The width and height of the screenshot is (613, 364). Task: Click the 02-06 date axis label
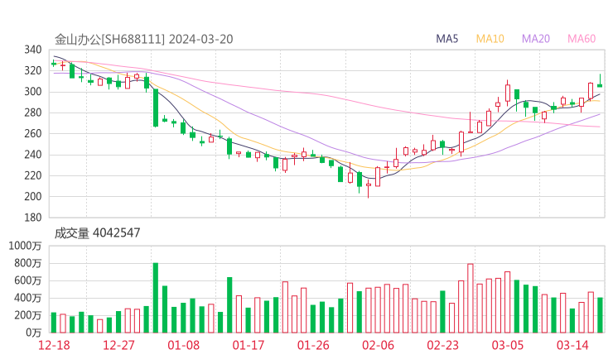click(x=378, y=345)
